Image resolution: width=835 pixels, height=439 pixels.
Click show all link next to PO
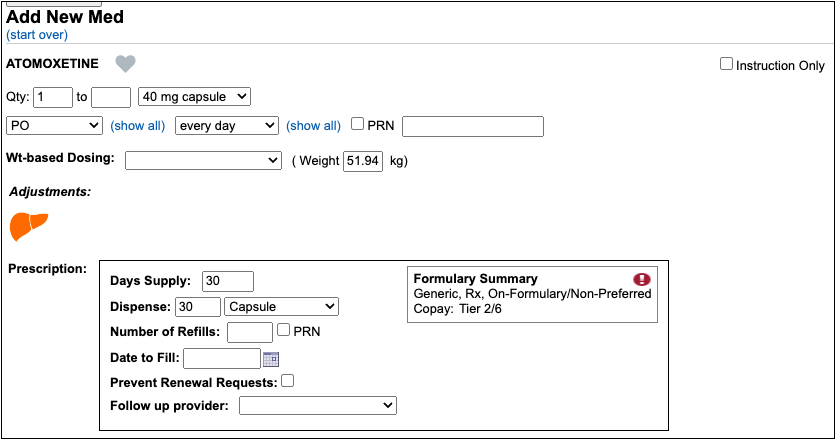coord(137,126)
